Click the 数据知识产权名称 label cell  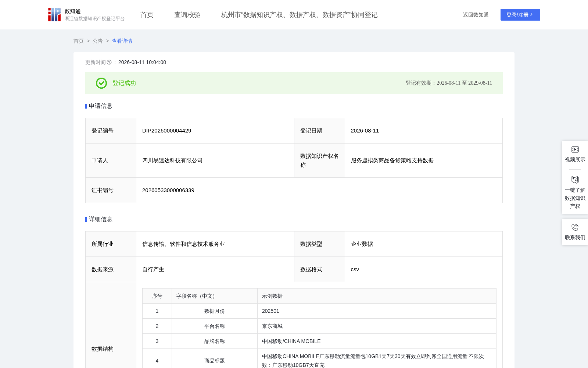coord(319,160)
